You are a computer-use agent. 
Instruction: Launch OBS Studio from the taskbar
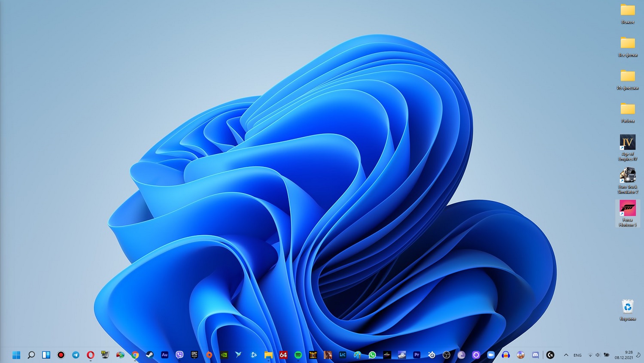tap(447, 355)
